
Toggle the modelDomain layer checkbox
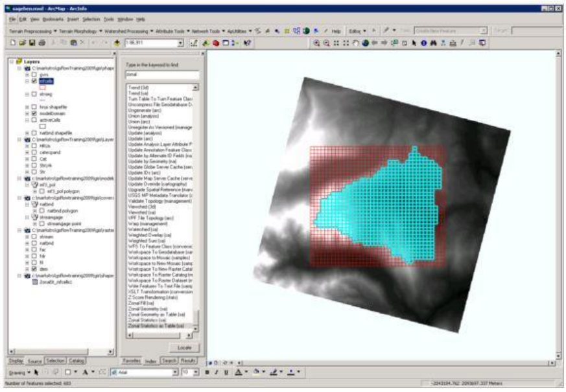click(x=34, y=113)
